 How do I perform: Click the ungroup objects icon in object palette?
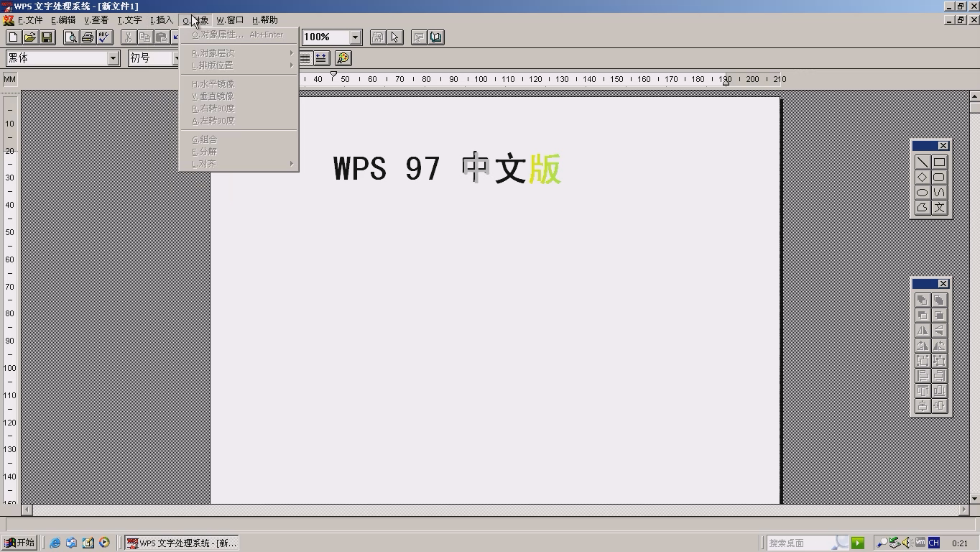(x=939, y=361)
